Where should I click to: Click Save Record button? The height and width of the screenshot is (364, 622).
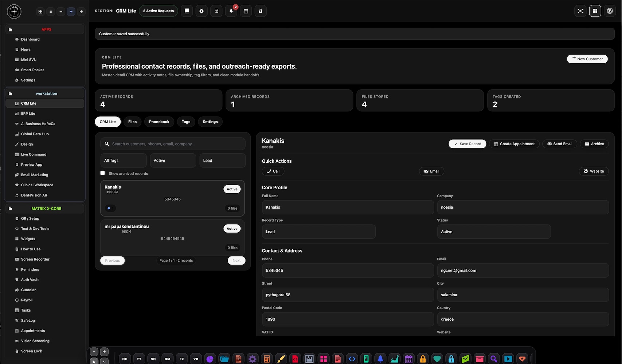tap(468, 144)
